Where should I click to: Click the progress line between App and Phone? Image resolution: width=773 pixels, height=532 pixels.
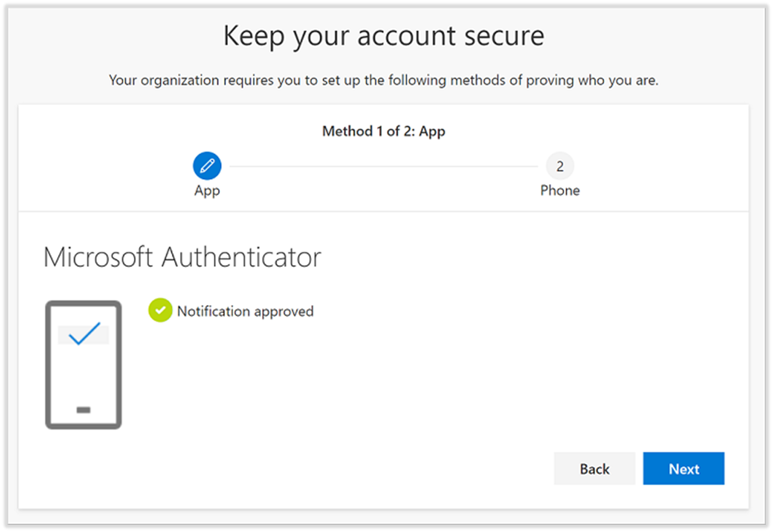tap(383, 166)
